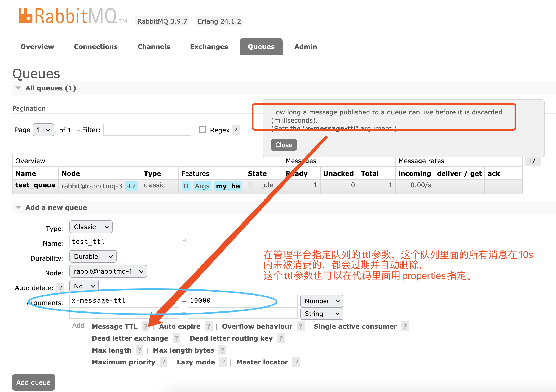Open help icon for Maximum priority

tap(164, 362)
